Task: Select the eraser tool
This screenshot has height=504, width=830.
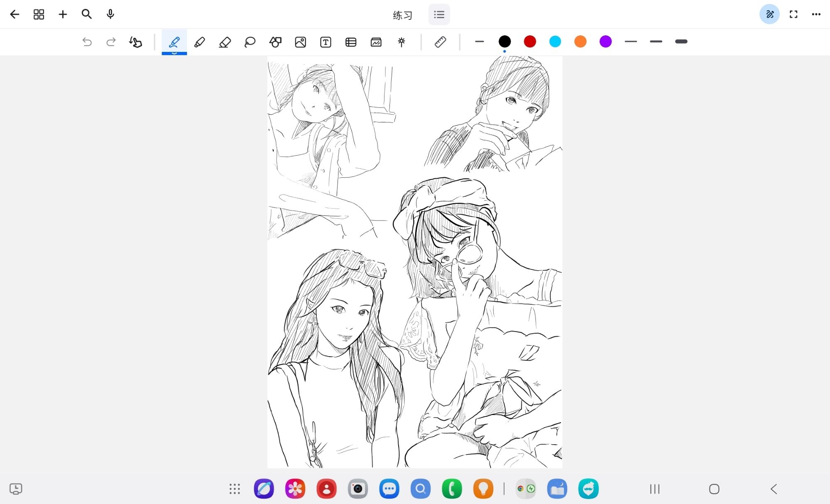Action: point(225,42)
